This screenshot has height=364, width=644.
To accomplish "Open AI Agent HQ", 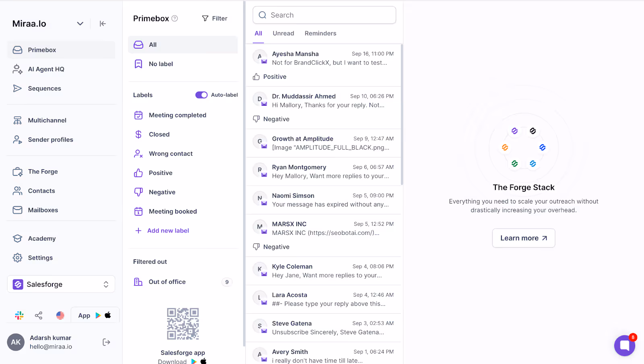I will pyautogui.click(x=61, y=69).
